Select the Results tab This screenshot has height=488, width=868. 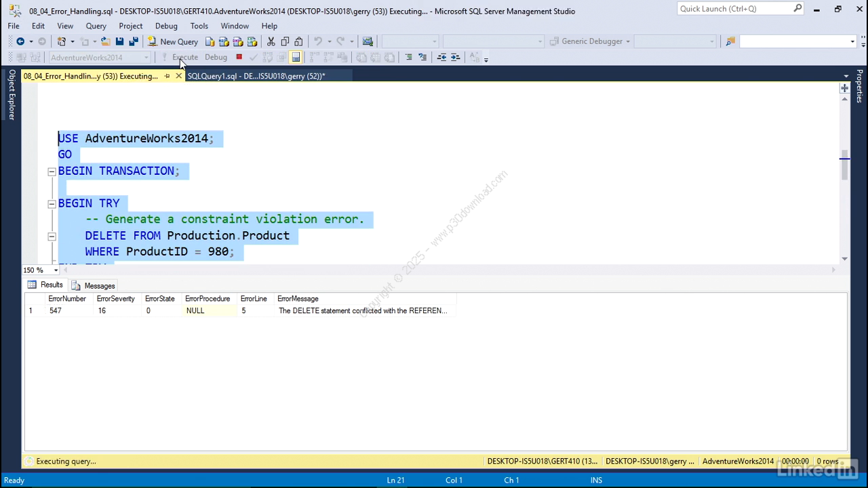[45, 285]
